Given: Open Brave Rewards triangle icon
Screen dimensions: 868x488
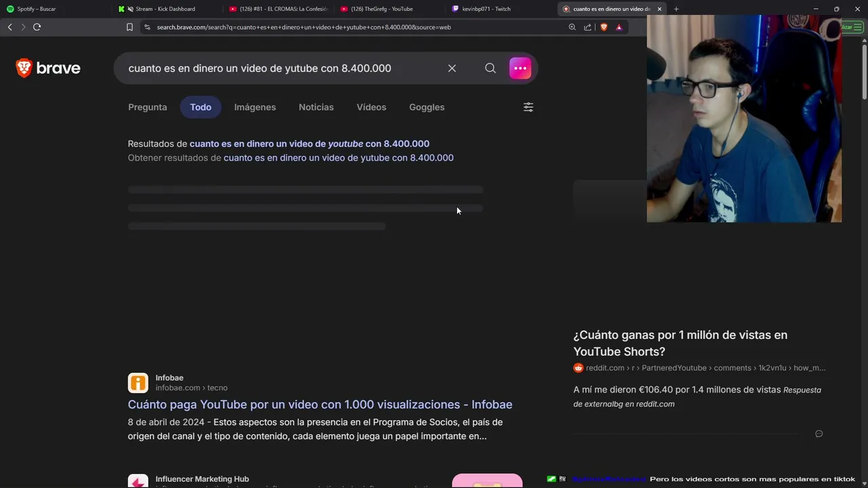Looking at the screenshot, I should (619, 27).
